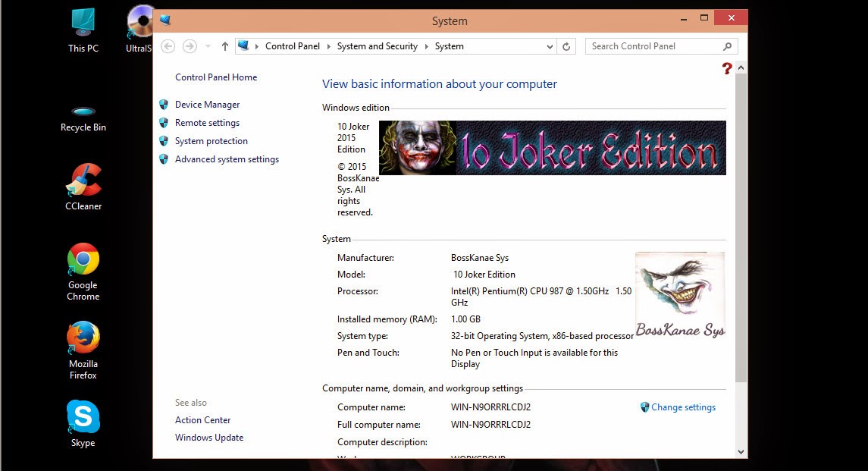Open System protection link
Image resolution: width=868 pixels, height=471 pixels.
(x=212, y=141)
